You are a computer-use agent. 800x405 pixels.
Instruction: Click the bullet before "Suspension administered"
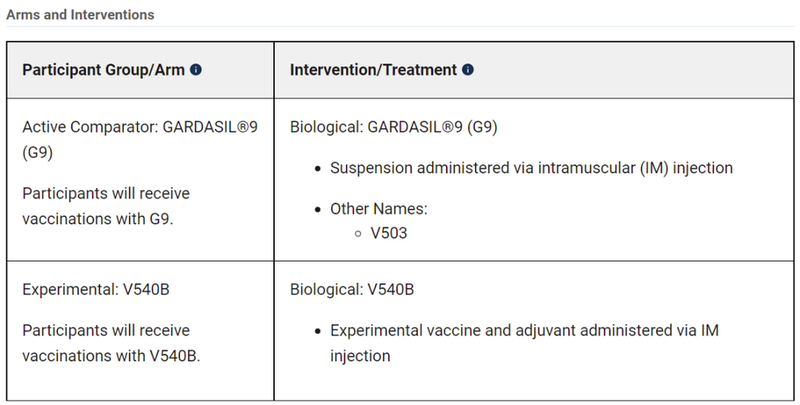click(317, 168)
